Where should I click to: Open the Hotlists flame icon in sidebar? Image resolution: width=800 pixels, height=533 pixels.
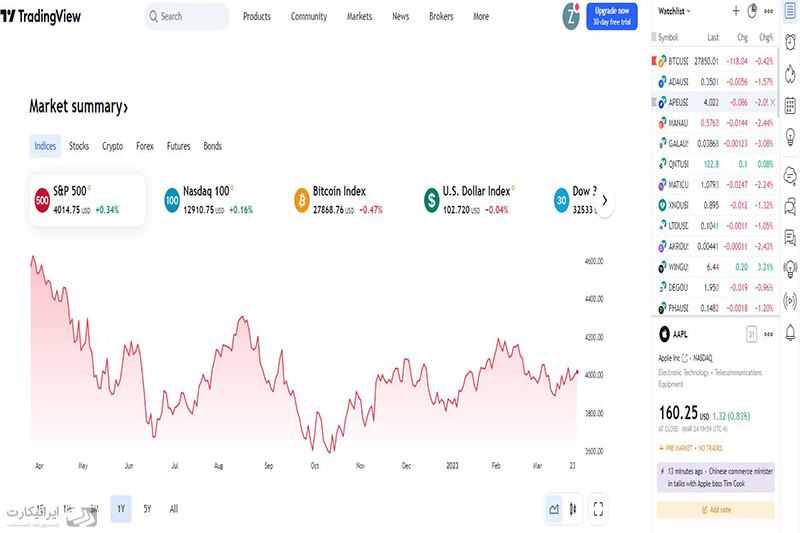click(x=790, y=74)
